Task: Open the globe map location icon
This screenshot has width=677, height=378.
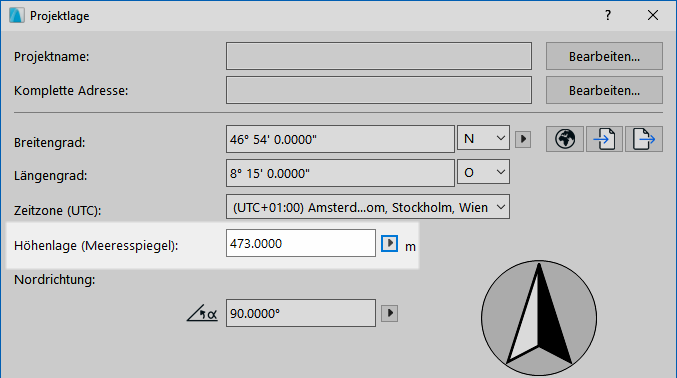Action: click(x=565, y=139)
